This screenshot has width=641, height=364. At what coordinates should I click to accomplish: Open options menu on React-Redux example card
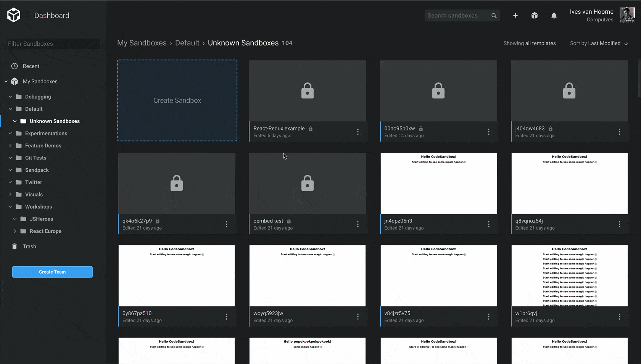(x=358, y=132)
